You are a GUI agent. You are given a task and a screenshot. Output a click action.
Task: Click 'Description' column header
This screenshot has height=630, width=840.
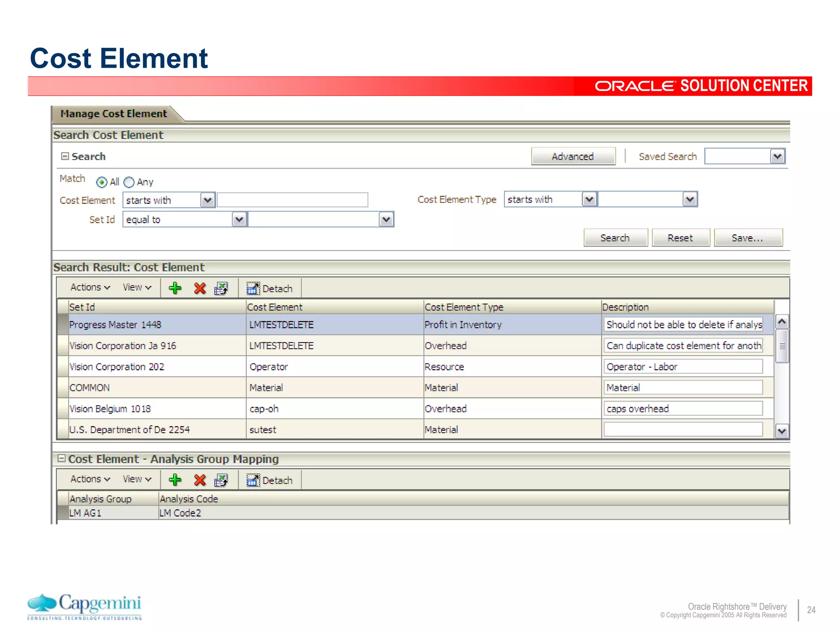(x=687, y=307)
